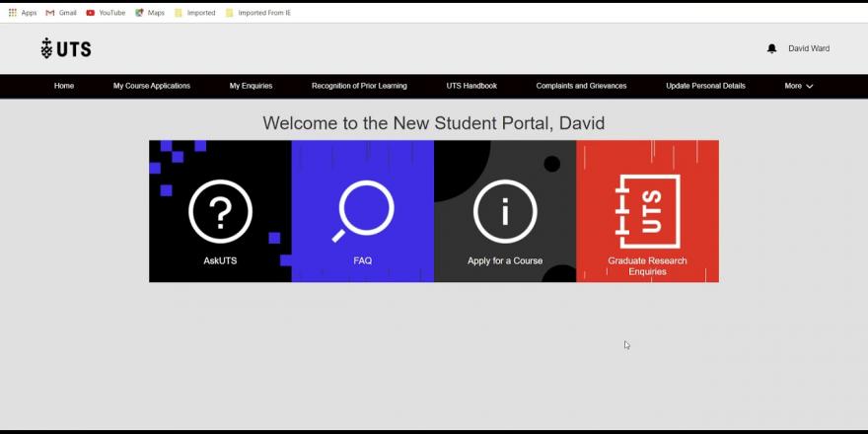Open Update Personal Details

pos(706,86)
